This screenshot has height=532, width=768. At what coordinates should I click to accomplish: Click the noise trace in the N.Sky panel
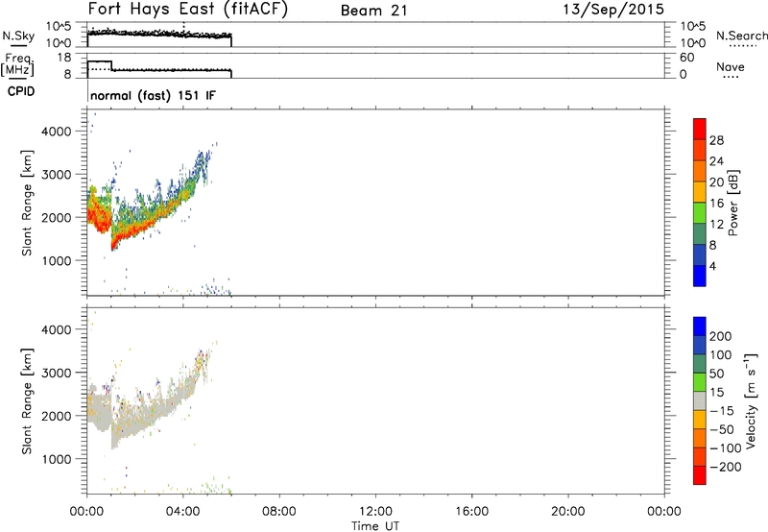tap(158, 34)
